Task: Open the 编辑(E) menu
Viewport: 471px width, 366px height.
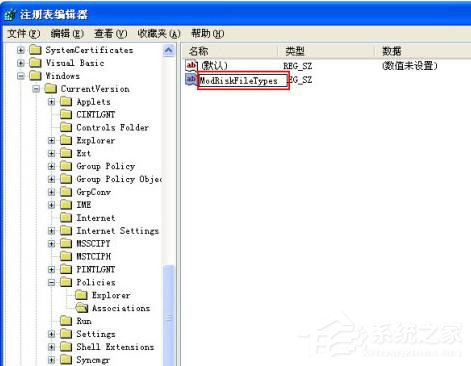Action: 67,33
